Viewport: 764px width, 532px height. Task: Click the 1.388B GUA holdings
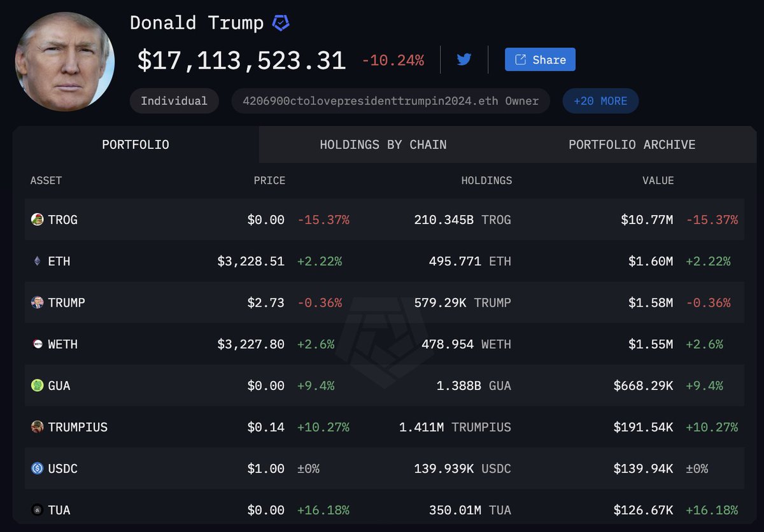click(474, 386)
